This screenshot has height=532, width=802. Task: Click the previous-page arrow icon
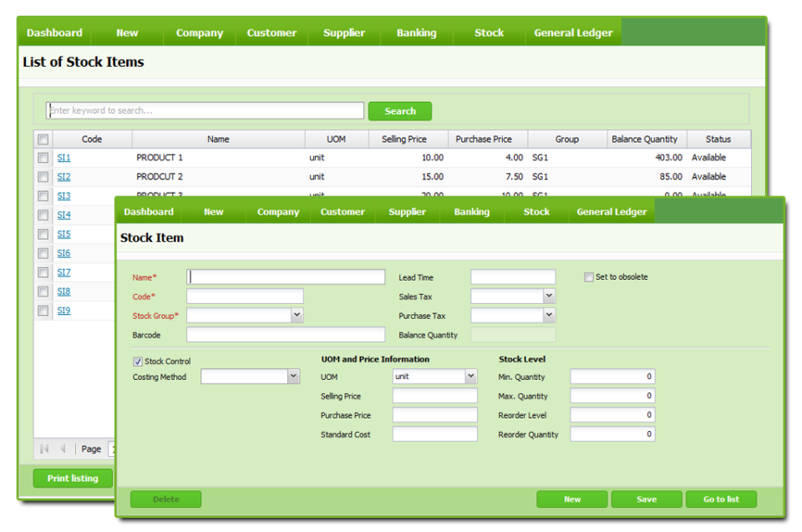[62, 448]
